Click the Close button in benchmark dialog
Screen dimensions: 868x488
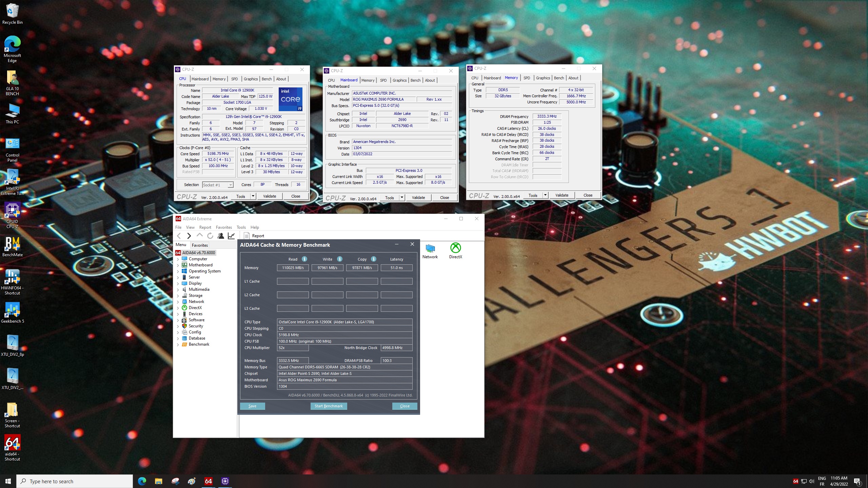point(405,406)
